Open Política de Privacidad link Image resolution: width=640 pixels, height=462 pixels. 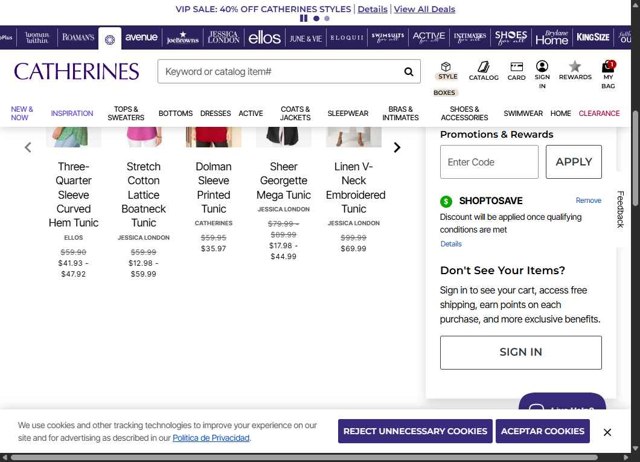[x=211, y=438]
